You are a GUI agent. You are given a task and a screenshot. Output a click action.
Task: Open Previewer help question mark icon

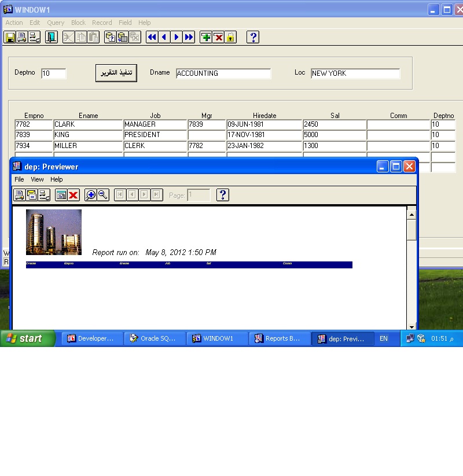point(223,195)
